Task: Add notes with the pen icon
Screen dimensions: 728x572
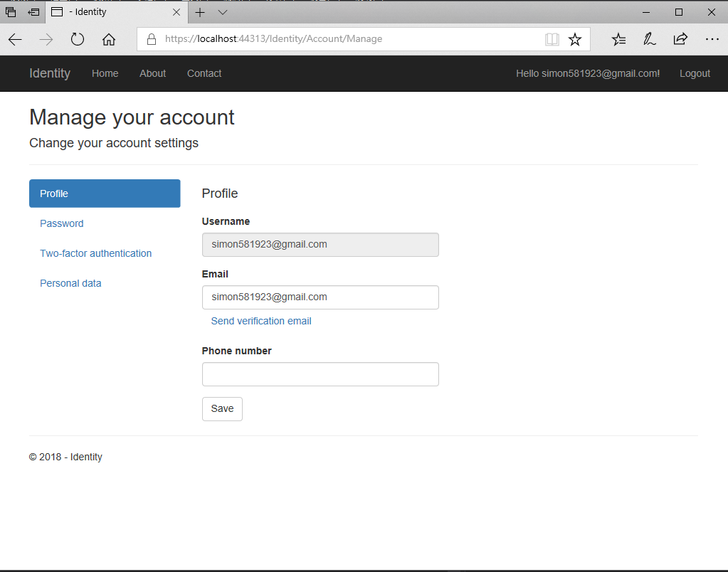Action: [649, 39]
